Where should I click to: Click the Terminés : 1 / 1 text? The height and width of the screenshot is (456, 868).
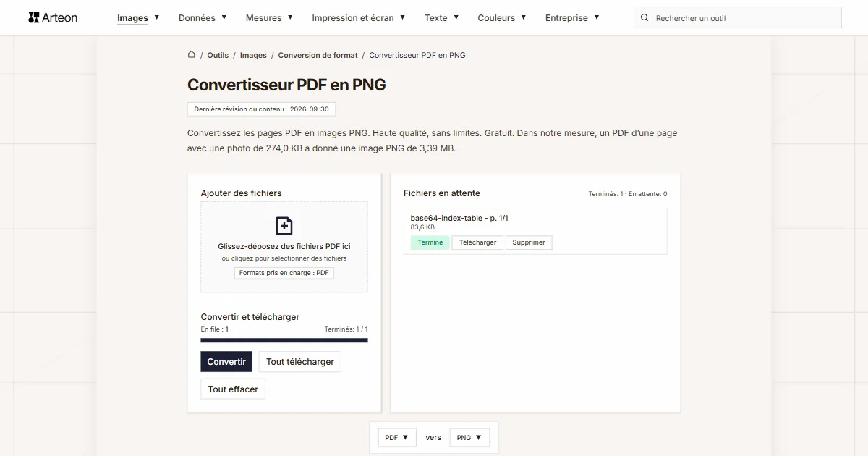click(x=346, y=329)
